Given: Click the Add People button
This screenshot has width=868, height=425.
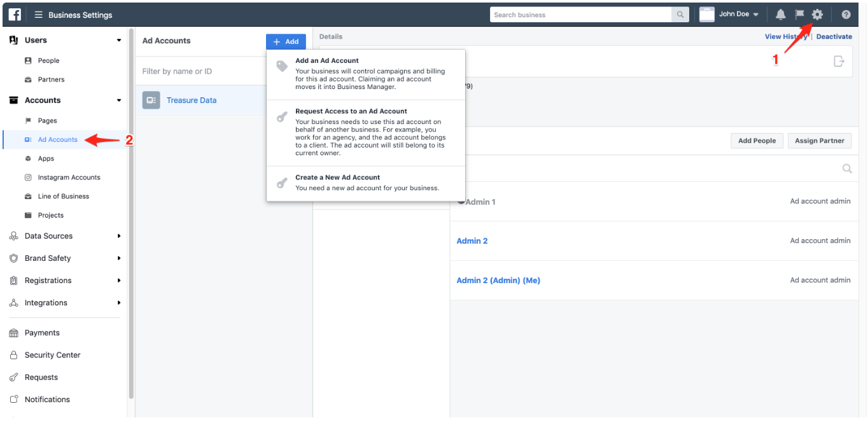Looking at the screenshot, I should pyautogui.click(x=757, y=141).
